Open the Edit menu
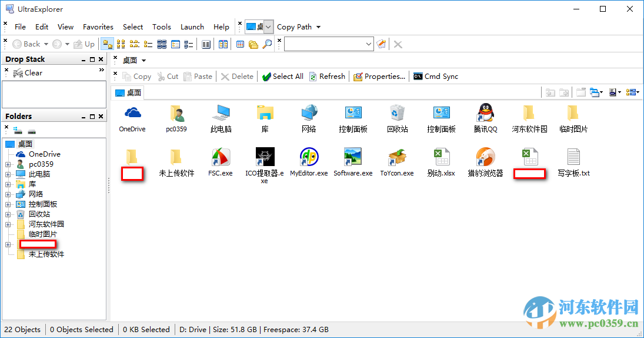 coord(42,27)
